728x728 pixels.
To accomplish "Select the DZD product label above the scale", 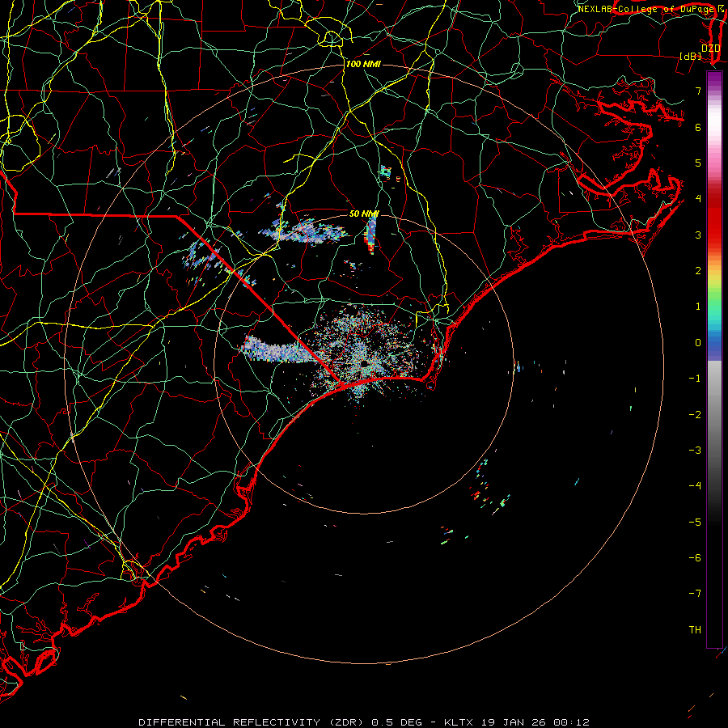I will [x=710, y=49].
